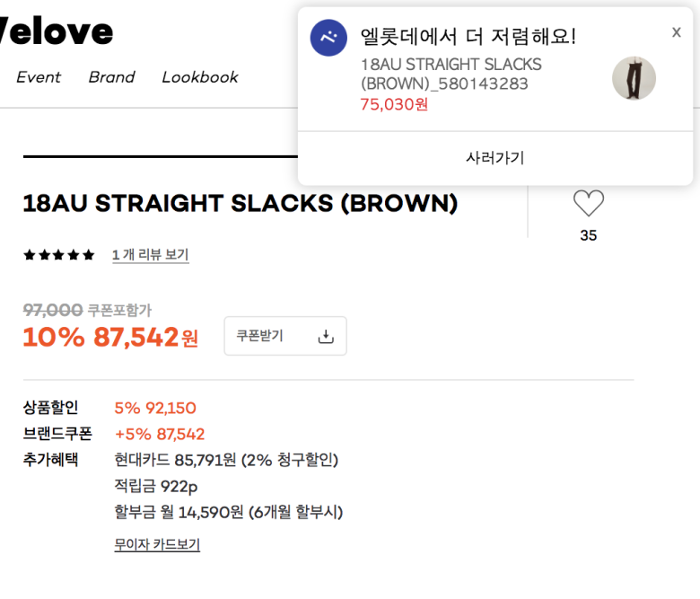Screen dimensions: 700x599
Task: Click the five-star rating icons
Action: (59, 255)
